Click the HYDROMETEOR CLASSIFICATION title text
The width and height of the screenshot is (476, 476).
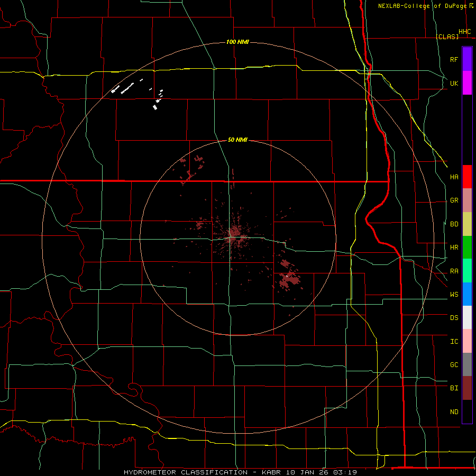click(186, 472)
